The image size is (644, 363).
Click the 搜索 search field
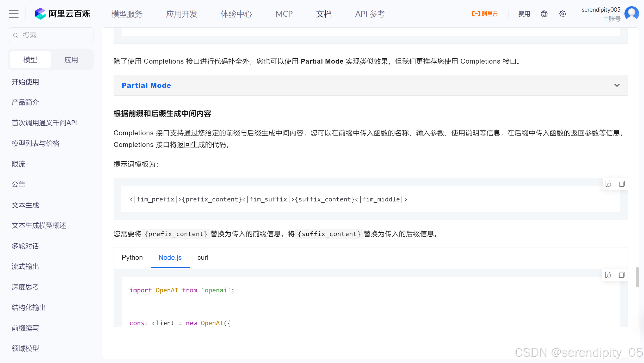tap(51, 35)
